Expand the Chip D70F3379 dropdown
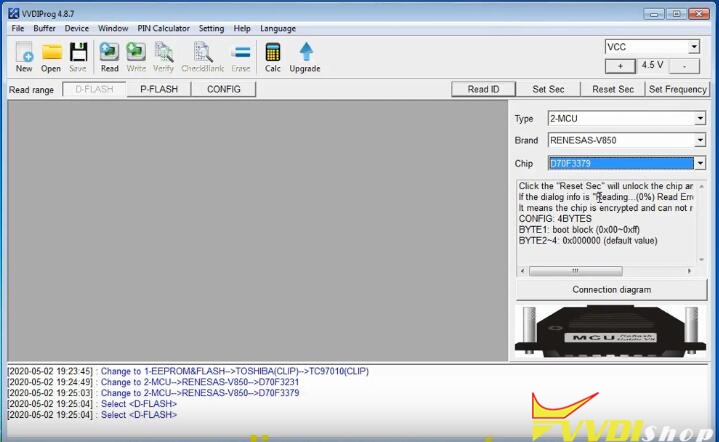 (700, 163)
